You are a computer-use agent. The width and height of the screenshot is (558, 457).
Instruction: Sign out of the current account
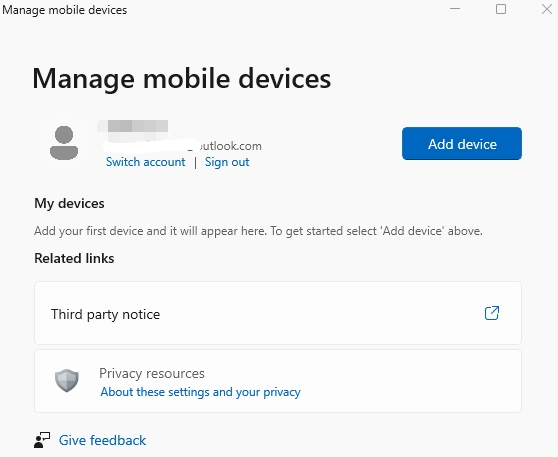pyautogui.click(x=227, y=162)
